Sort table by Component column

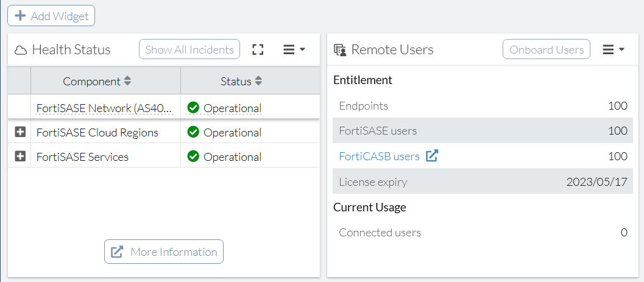click(x=128, y=81)
